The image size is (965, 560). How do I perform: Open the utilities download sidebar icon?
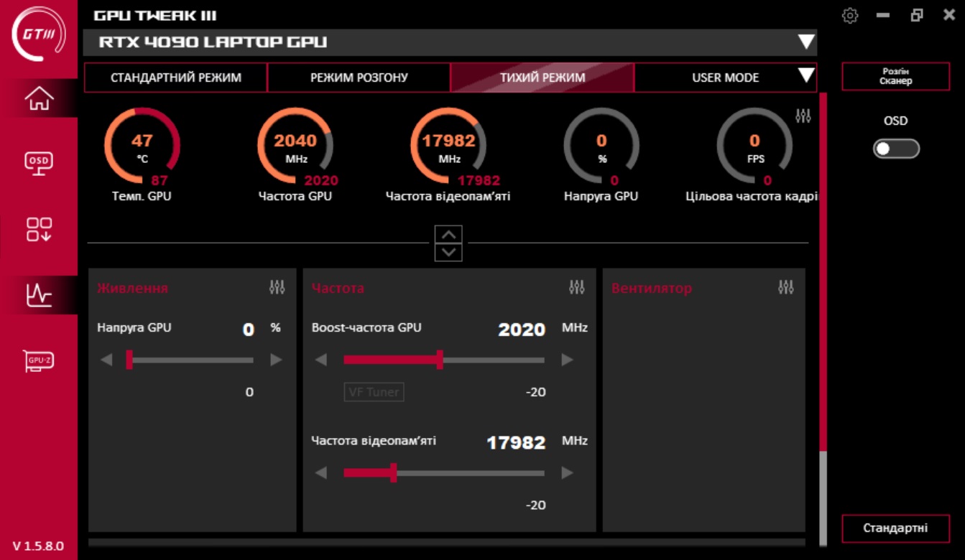tap(39, 230)
